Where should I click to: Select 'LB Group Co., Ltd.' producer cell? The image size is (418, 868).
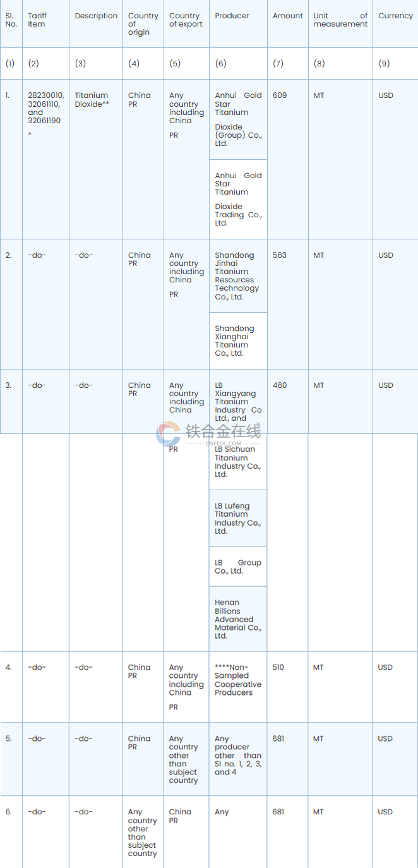point(238,567)
